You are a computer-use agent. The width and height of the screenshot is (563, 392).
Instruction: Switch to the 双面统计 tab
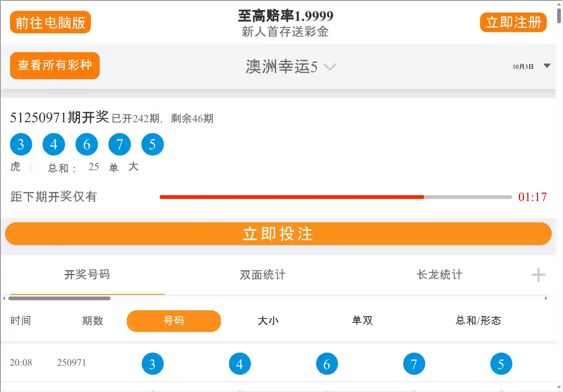tap(263, 275)
